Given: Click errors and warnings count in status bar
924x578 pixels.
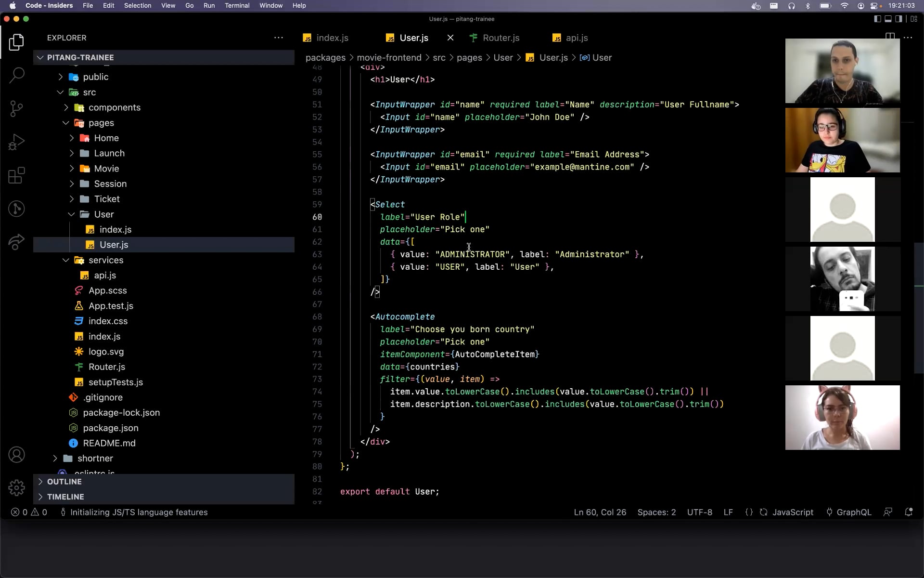Looking at the screenshot, I should 29,512.
